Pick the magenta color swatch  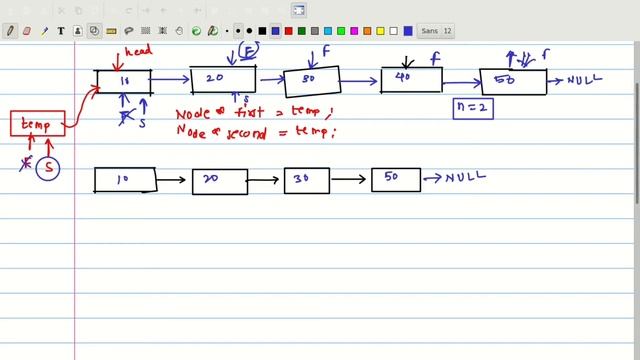click(x=354, y=31)
